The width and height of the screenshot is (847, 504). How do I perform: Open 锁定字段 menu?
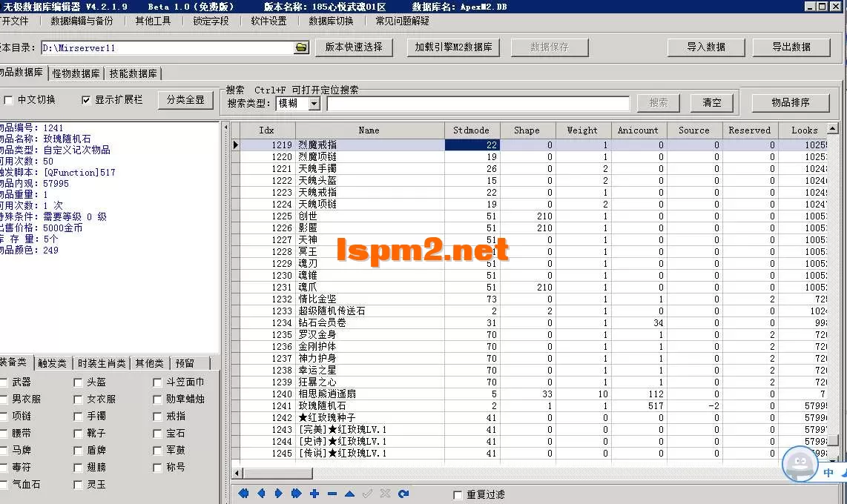click(x=211, y=21)
